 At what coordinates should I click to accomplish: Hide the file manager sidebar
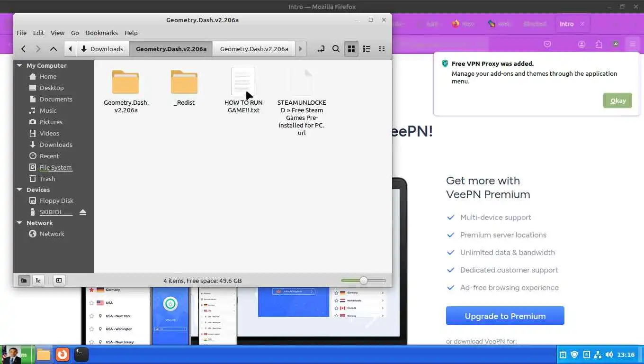coord(59,281)
